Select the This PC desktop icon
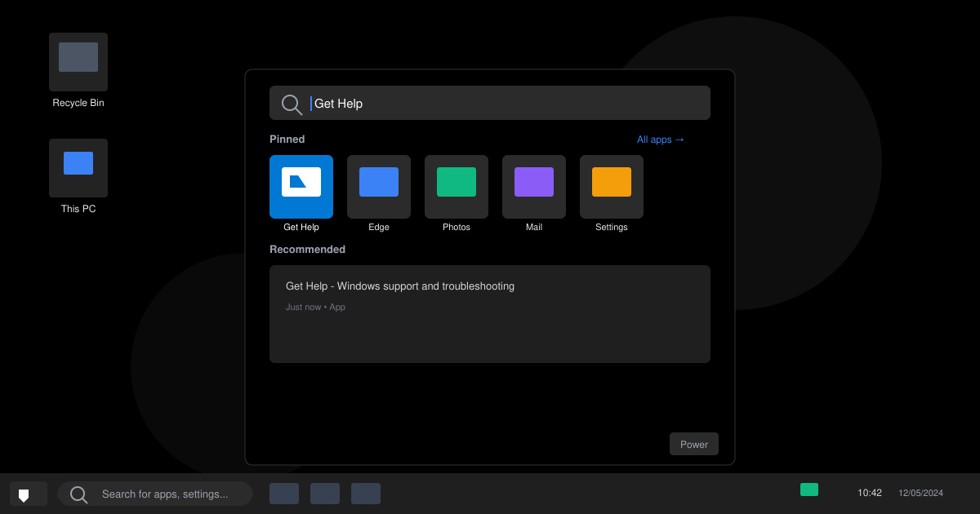980x514 pixels. pos(78,168)
